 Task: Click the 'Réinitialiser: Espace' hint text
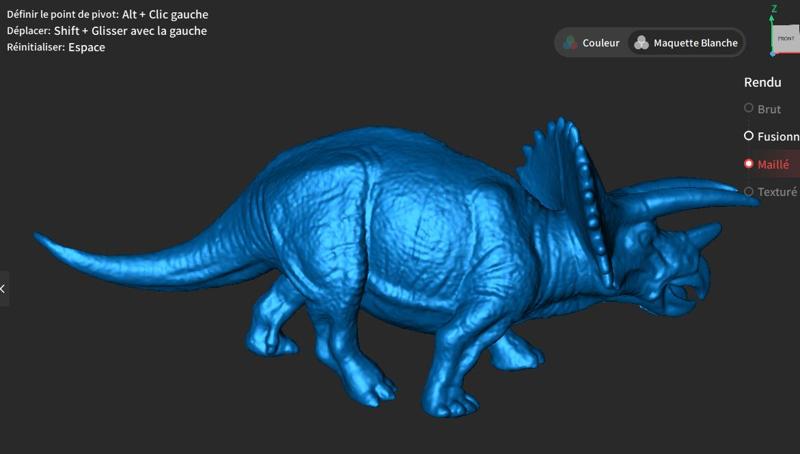click(56, 47)
